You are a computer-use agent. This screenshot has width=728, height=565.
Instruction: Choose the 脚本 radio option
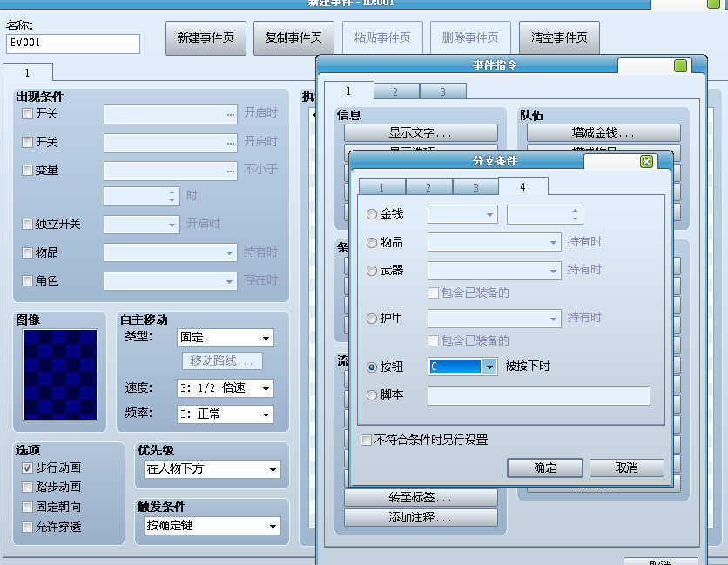click(372, 395)
